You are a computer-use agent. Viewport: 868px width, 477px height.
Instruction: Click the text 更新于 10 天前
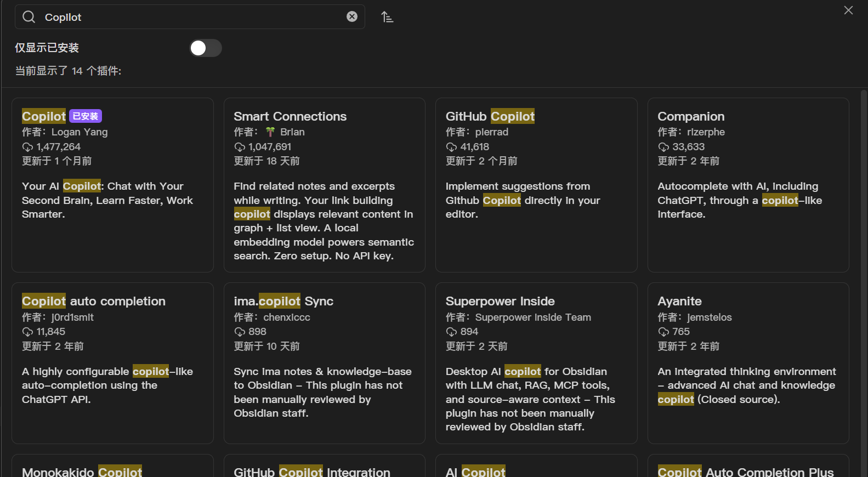267,347
